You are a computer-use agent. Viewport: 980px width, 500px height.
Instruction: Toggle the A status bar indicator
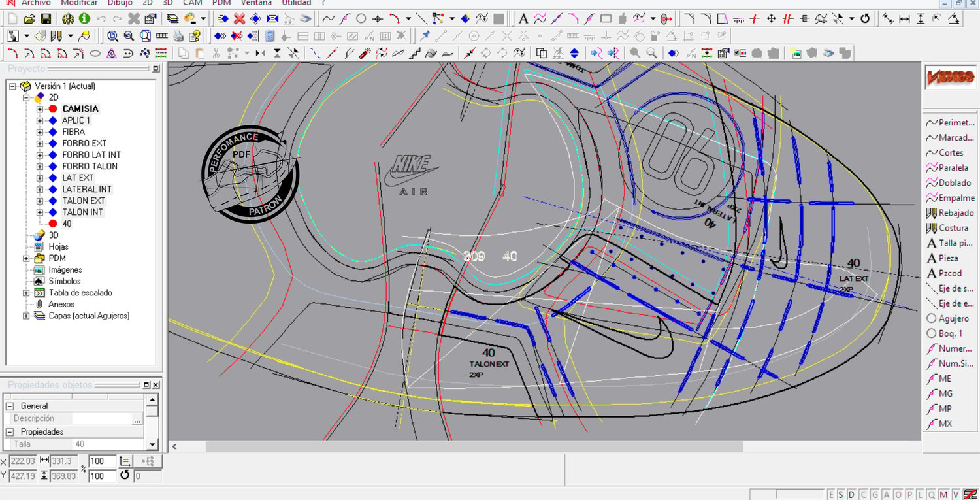point(887,494)
